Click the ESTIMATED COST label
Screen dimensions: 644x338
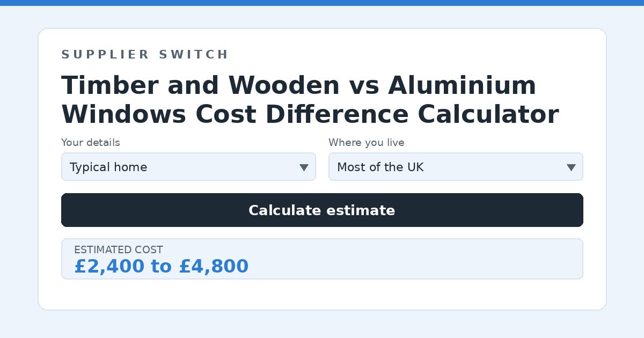pos(119,250)
